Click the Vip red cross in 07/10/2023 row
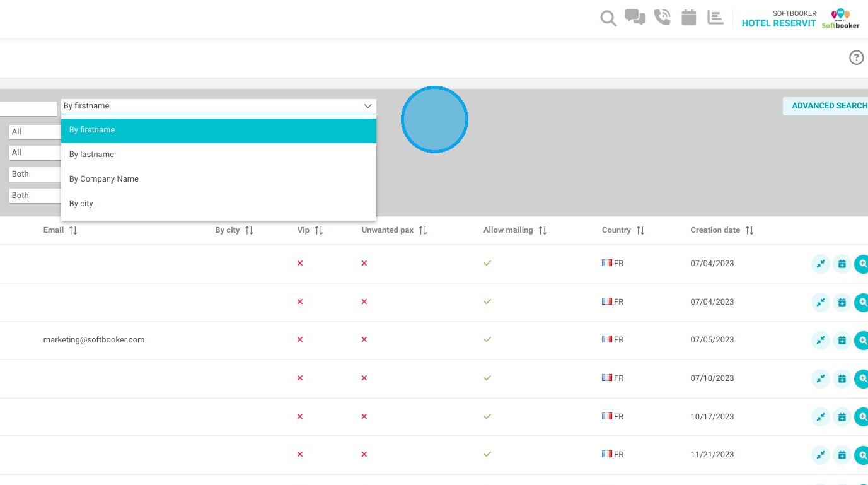Screen dimensions: 868x485 [x=300, y=378]
